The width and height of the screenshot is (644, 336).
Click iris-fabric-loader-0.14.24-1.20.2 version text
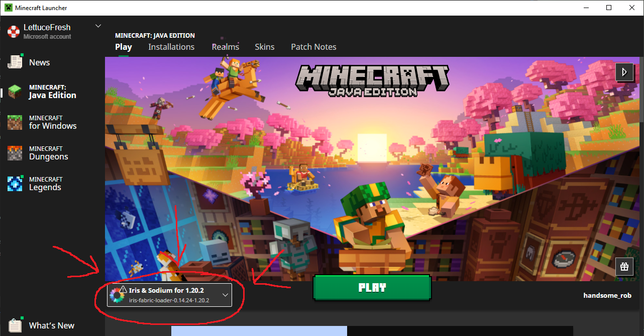coord(169,300)
